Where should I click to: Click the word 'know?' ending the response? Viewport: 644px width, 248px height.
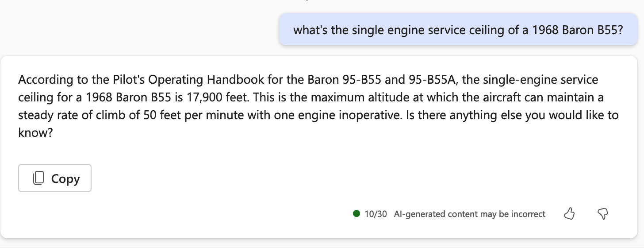click(x=36, y=132)
